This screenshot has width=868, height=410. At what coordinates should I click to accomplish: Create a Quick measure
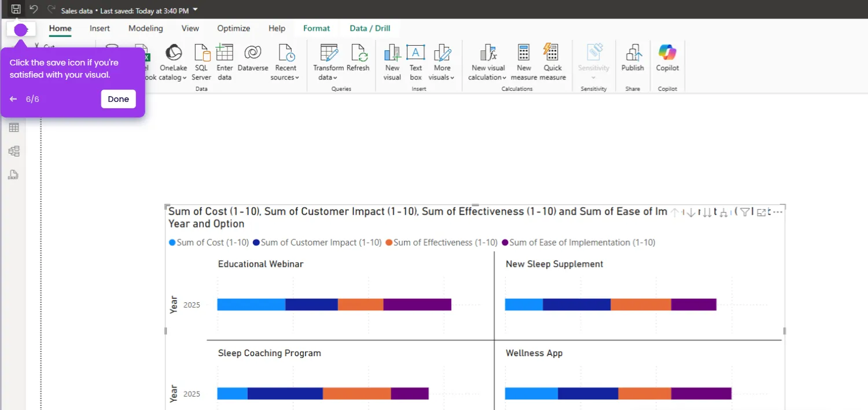point(553,63)
